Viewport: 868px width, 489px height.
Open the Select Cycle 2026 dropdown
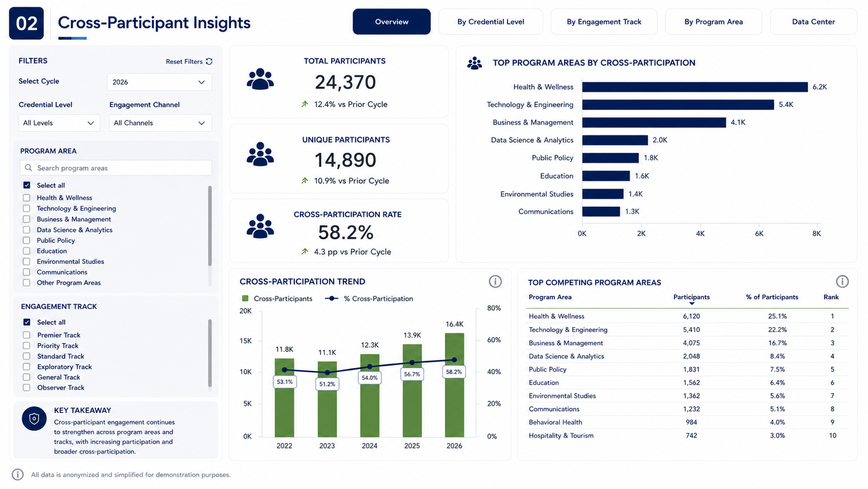click(x=159, y=82)
